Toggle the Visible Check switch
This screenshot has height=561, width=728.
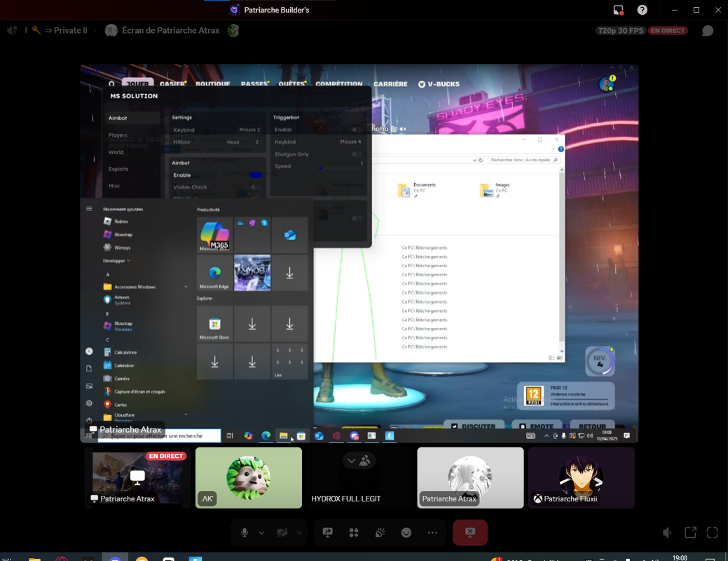tap(256, 187)
